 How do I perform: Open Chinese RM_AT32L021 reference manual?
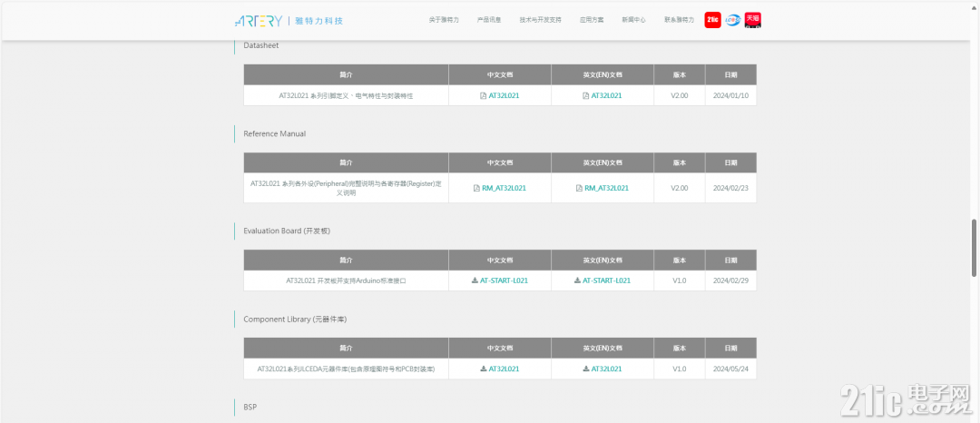click(x=499, y=188)
